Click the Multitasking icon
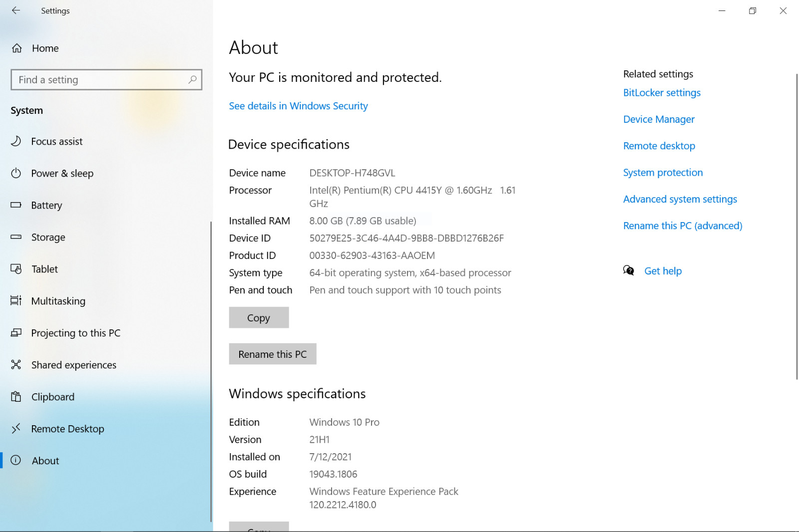 click(16, 300)
